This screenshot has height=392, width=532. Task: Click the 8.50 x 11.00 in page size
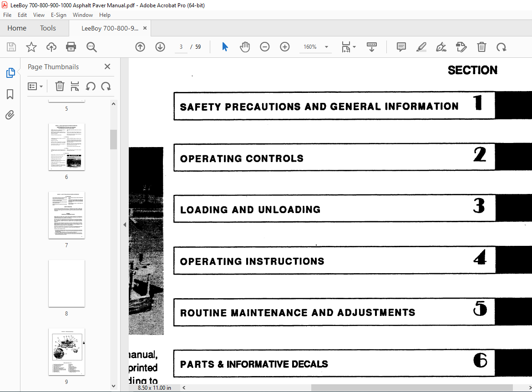click(154, 387)
